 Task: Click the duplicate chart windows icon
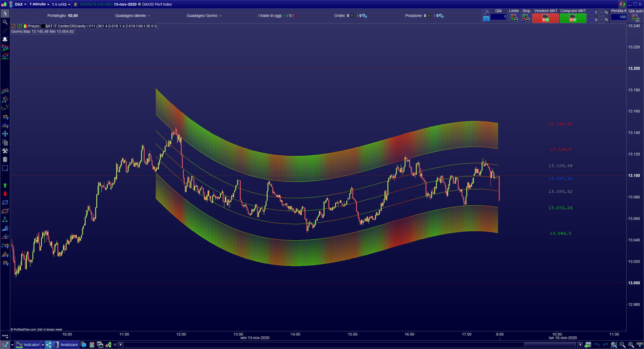pos(100,345)
